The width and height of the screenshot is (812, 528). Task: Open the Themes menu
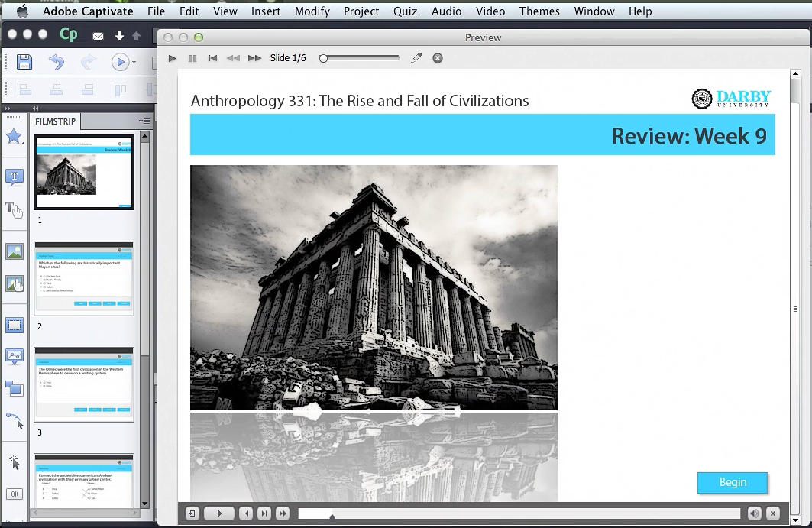coord(539,11)
